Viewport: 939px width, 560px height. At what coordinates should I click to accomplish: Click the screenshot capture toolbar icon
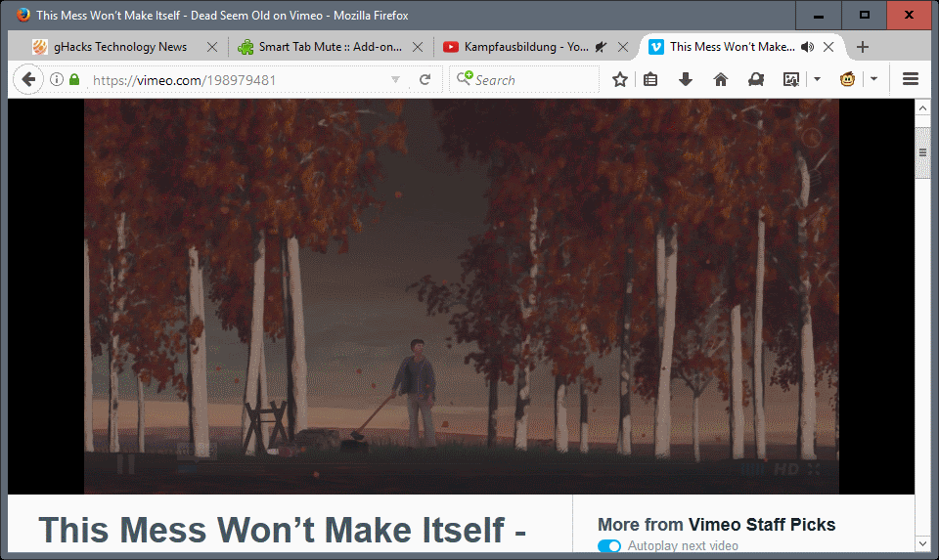pyautogui.click(x=791, y=79)
